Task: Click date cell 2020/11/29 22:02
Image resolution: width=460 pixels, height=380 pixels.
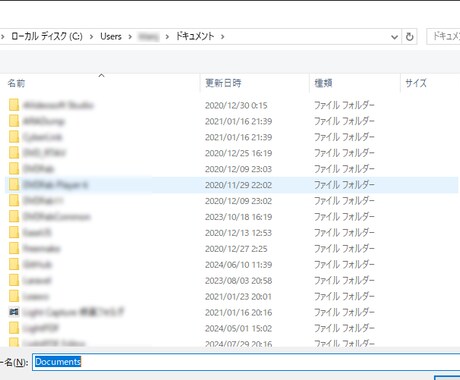Action: click(x=238, y=185)
